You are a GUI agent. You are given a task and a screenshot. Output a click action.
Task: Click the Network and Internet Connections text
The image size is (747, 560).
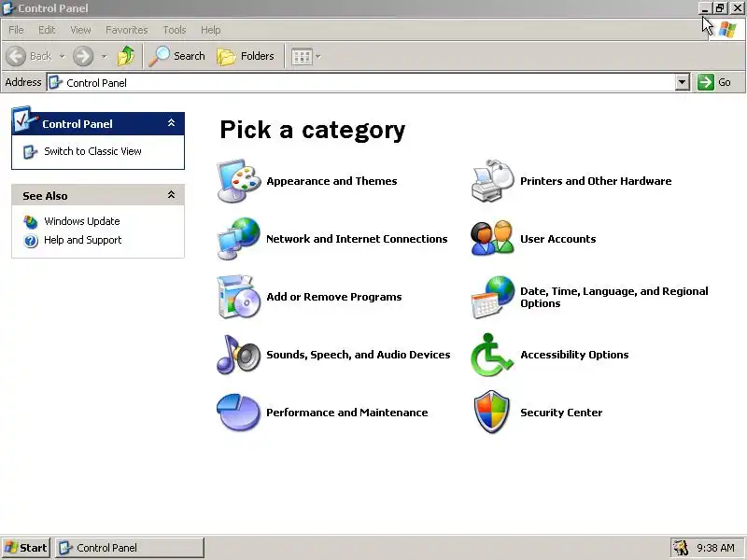pos(357,239)
